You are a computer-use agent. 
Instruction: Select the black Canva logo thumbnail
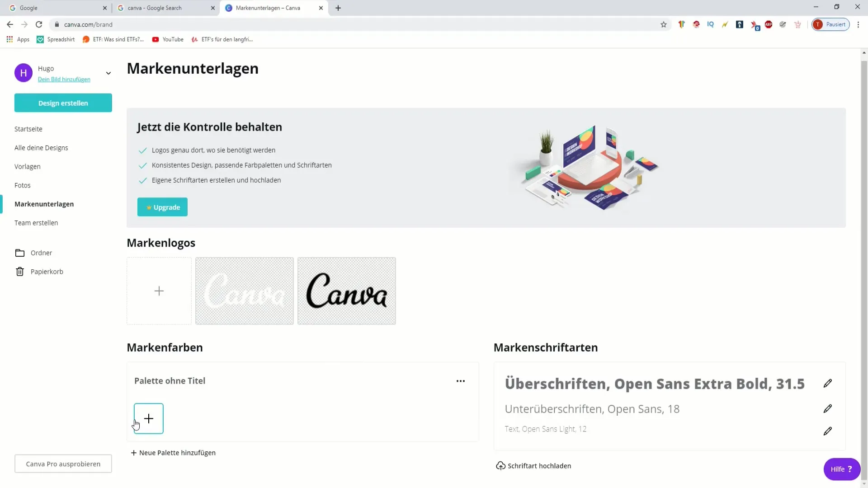click(x=347, y=291)
